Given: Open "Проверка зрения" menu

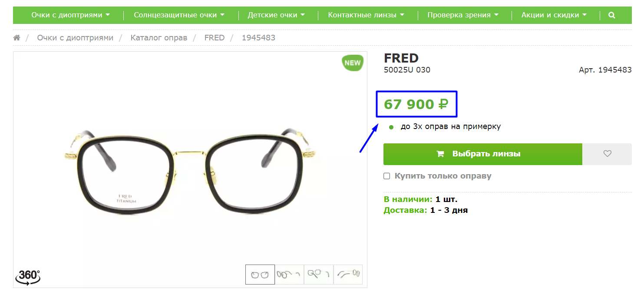Looking at the screenshot, I should [x=463, y=15].
